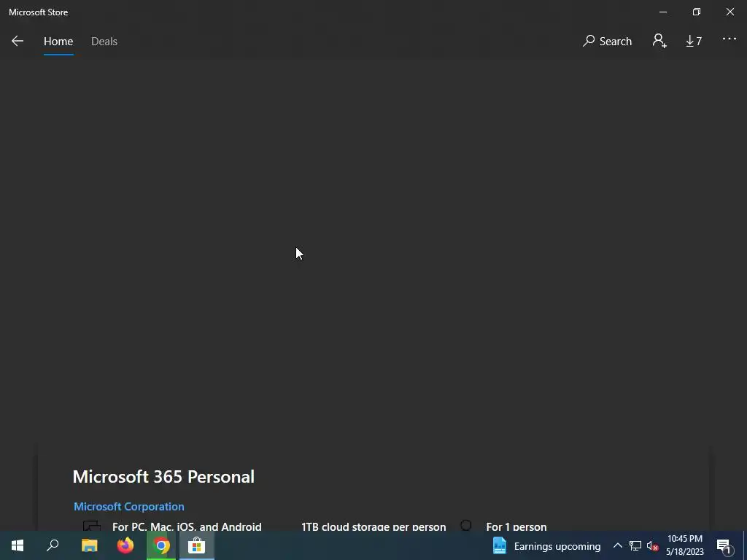Open network status tray icon
747x560 pixels.
click(x=635, y=545)
